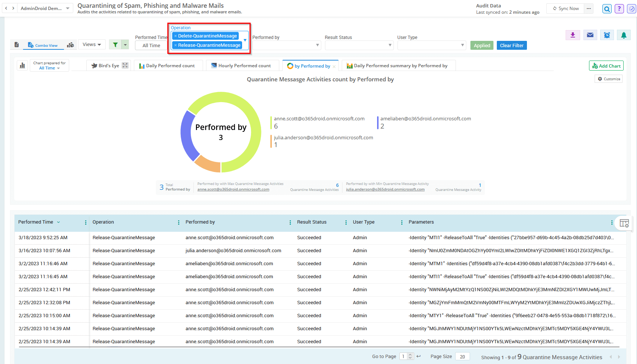Close the by Performed by chart tab
Viewport: 637px width, 364px height.
334,66
